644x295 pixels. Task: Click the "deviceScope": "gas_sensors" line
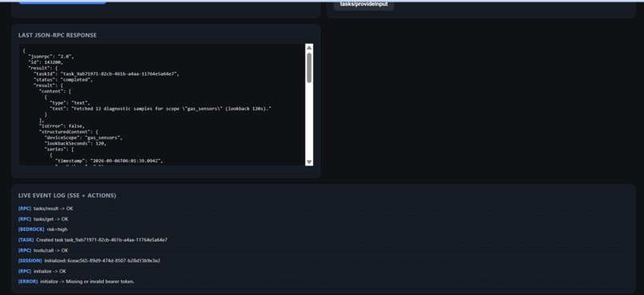point(83,138)
